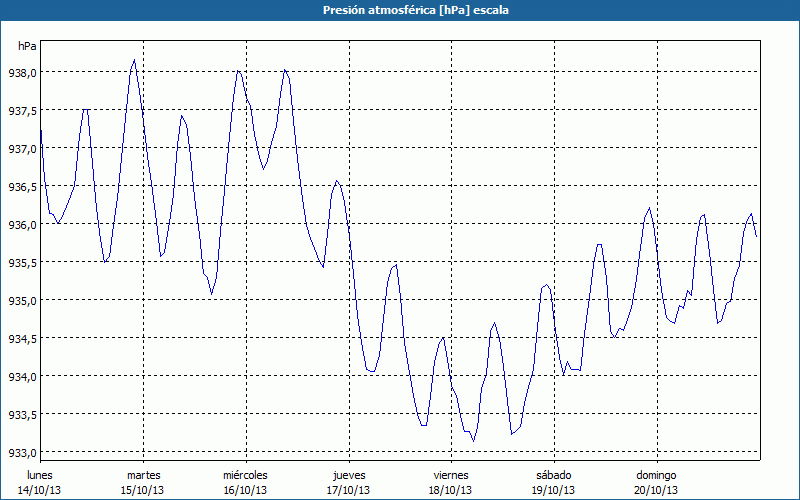
Task: Click the 'domingo' day label
Action: [x=656, y=475]
